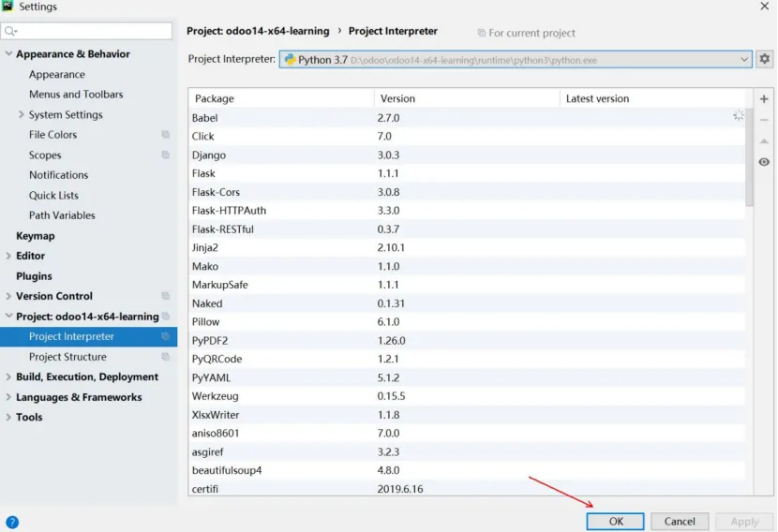778x532 pixels.
Task: Select the Project Interpreter page
Action: tap(88, 336)
